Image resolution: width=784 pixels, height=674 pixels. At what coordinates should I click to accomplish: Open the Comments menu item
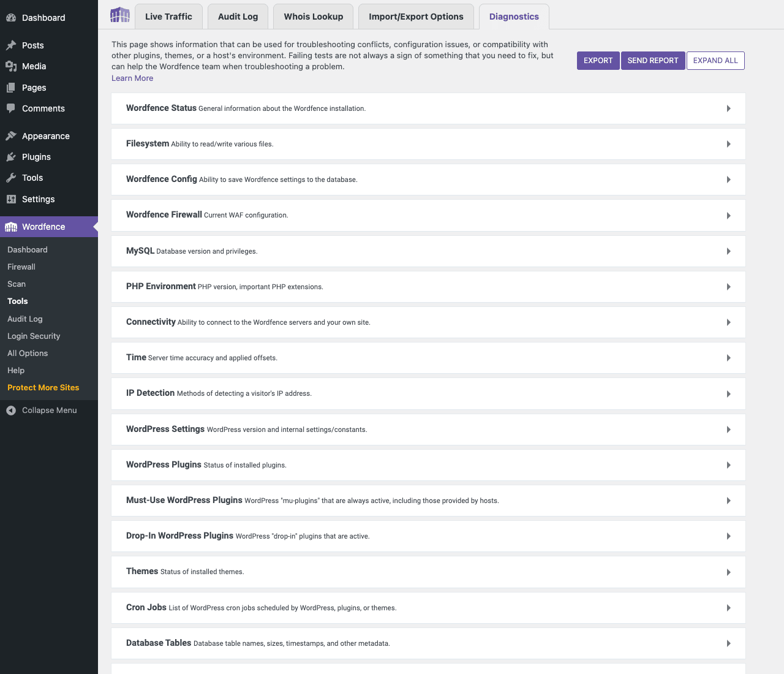coord(49,108)
